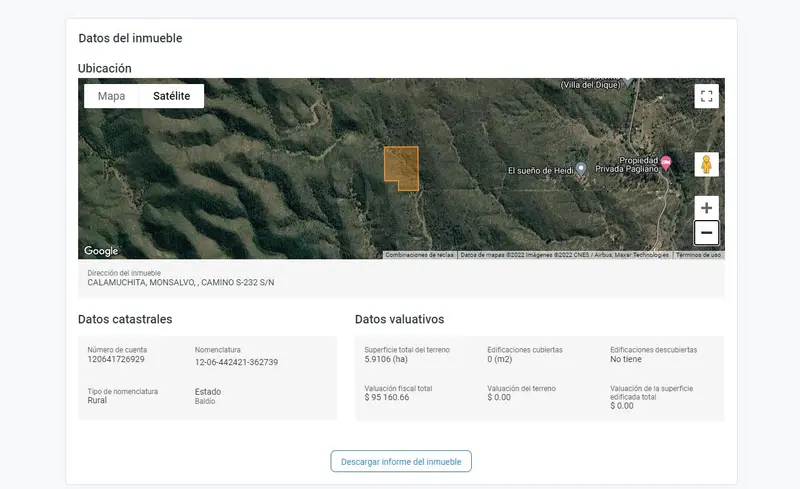Click nomenclatura 12-06-442421-362739
The width and height of the screenshot is (800, 489).
click(x=236, y=362)
